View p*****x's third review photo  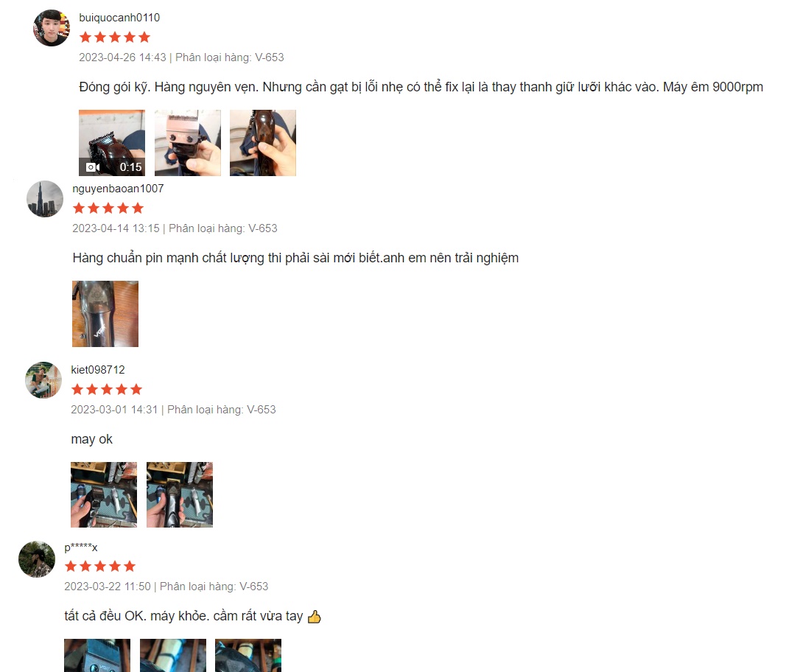(x=248, y=655)
